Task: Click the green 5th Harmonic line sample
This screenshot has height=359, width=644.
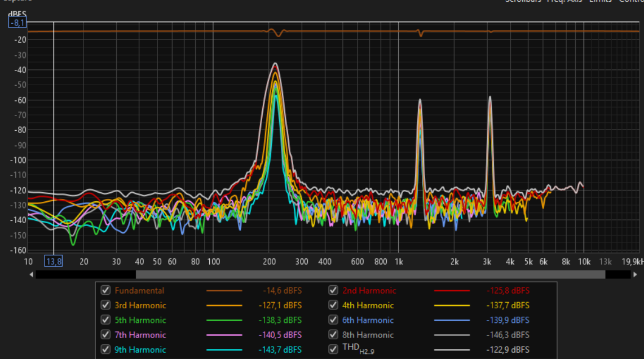Action: [224, 320]
